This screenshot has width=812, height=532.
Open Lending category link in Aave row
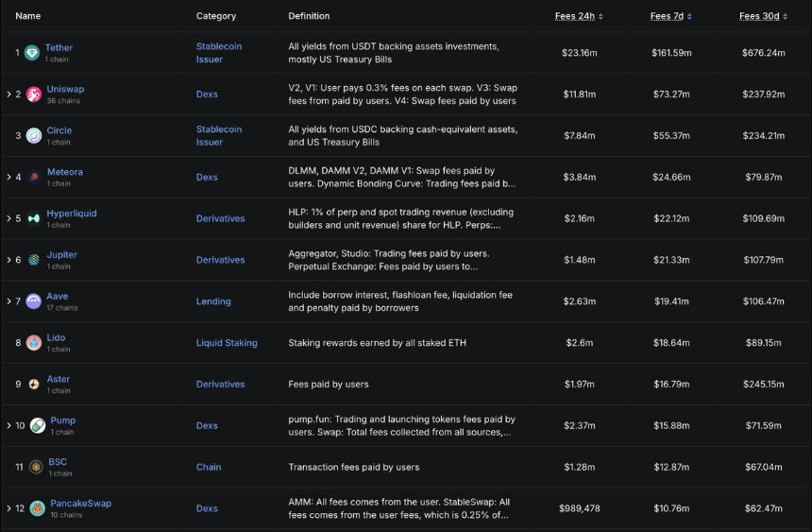coord(213,301)
